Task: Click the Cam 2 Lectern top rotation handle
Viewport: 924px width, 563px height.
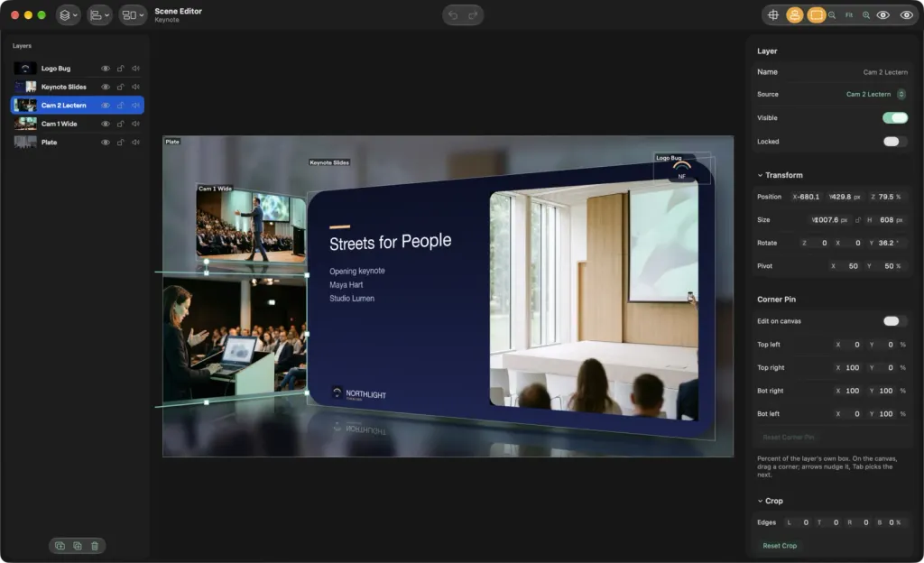Action: pyautogui.click(x=207, y=262)
